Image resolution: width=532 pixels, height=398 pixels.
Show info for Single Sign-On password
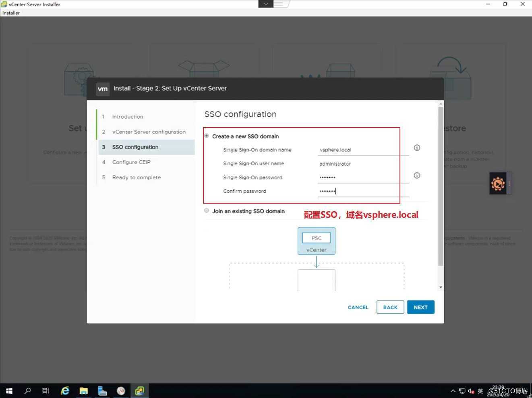click(x=417, y=175)
